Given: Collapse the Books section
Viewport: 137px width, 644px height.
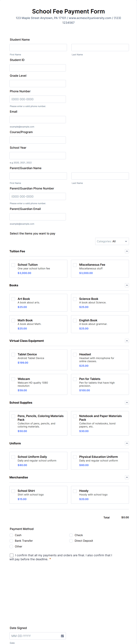Looking at the screenshot, I should click(127, 285).
